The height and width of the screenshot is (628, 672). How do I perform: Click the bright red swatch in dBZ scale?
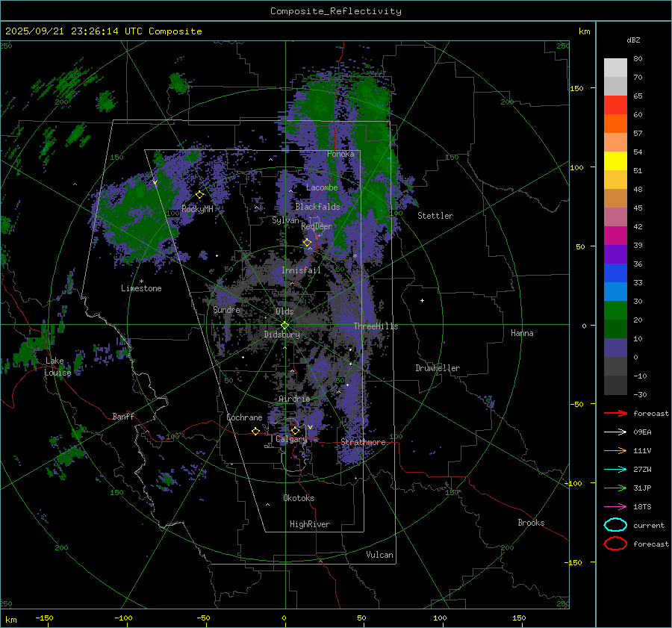[x=615, y=105]
